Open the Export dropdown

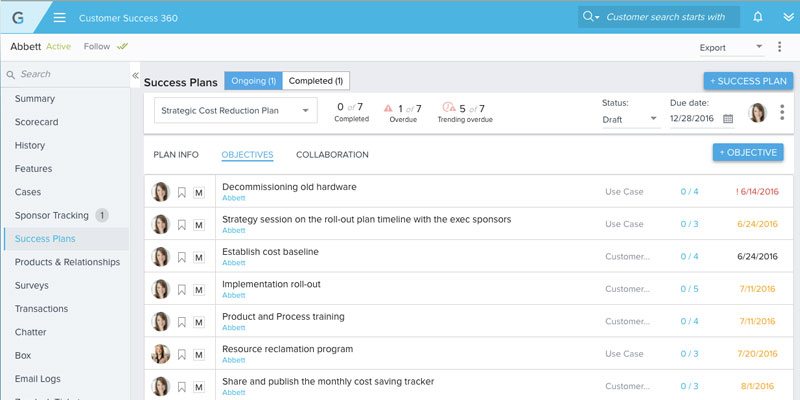pyautogui.click(x=731, y=47)
